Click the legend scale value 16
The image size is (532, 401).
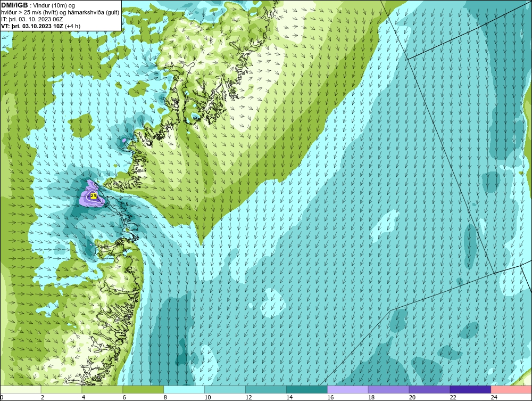pyautogui.click(x=330, y=397)
